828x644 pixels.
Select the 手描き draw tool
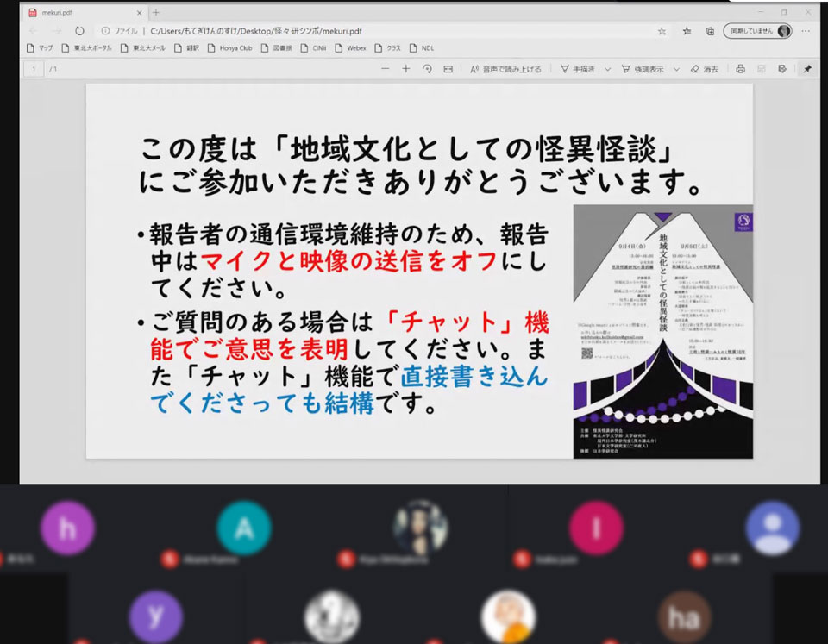click(x=578, y=69)
